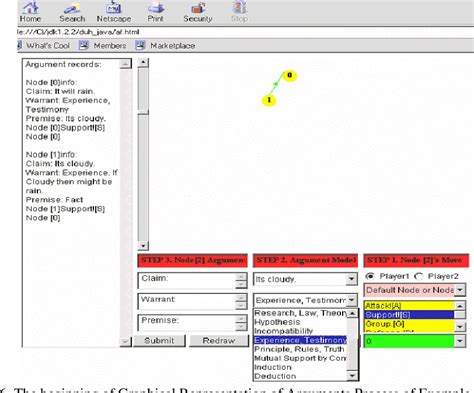
Task: Pick Hypothesis from the warrant list
Action: click(x=300, y=322)
